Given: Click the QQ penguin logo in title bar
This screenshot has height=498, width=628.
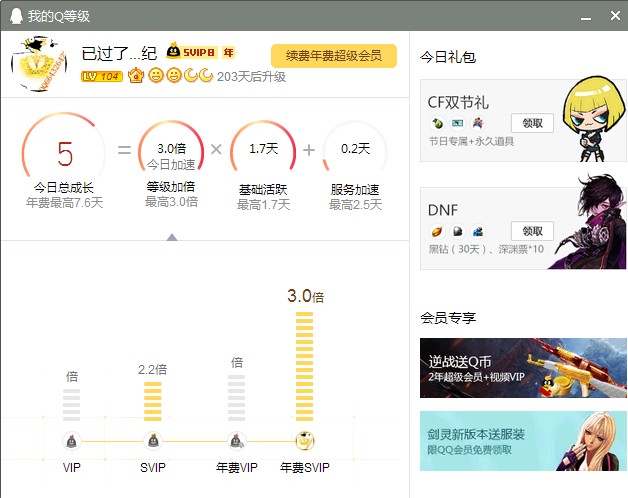Looking at the screenshot, I should click(16, 16).
